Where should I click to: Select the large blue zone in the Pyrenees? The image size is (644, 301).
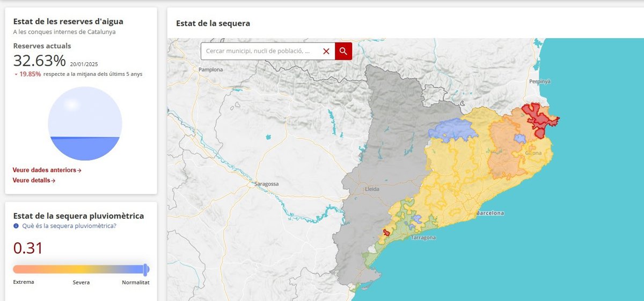(x=451, y=130)
